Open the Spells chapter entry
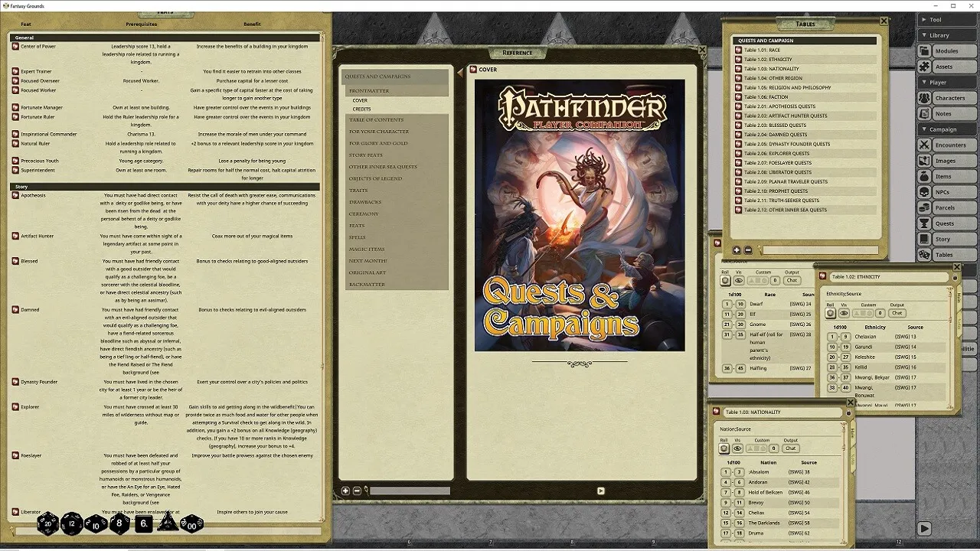Viewport: 980px width, 551px height. click(396, 237)
